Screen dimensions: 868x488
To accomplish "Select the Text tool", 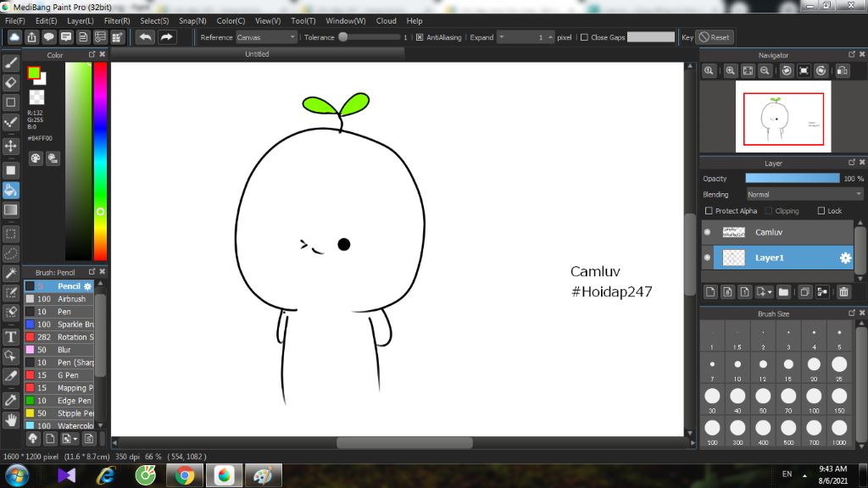I will click(10, 336).
